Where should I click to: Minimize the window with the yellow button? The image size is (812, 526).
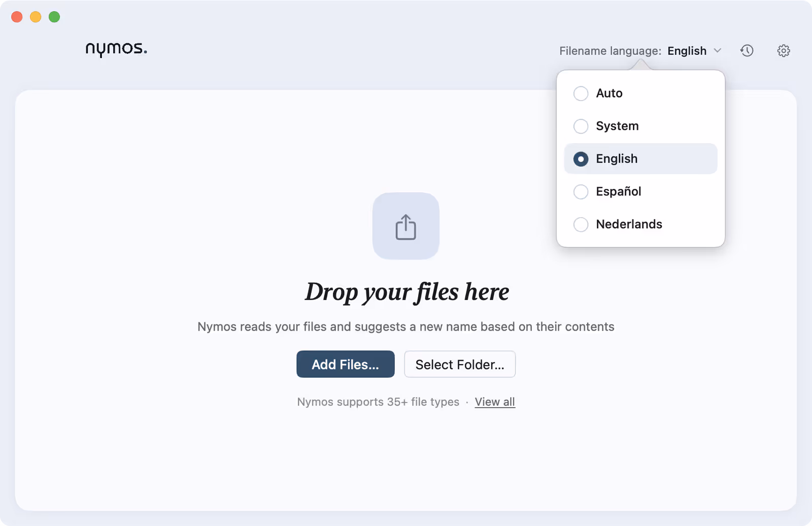pyautogui.click(x=36, y=17)
